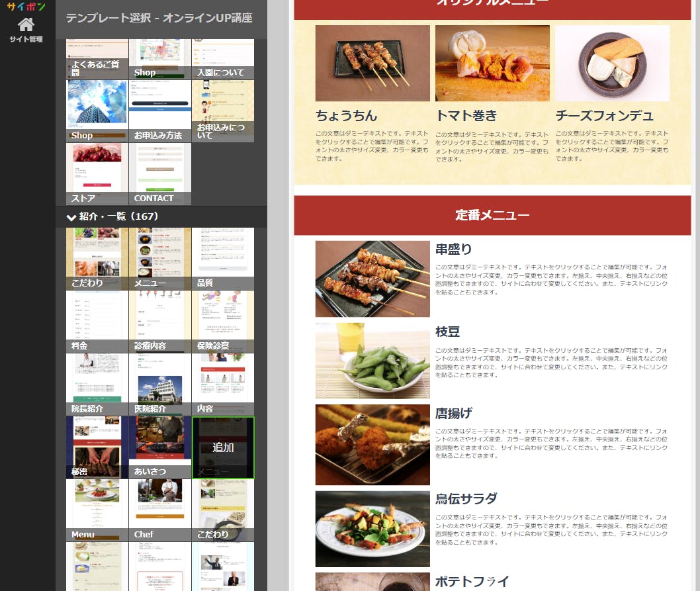
Task: Select the 院長紹介 template
Action: coord(97,385)
